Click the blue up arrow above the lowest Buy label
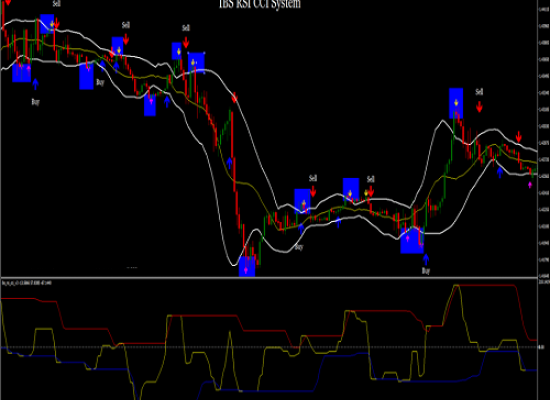Screen dimensions: 550x400 [426, 259]
